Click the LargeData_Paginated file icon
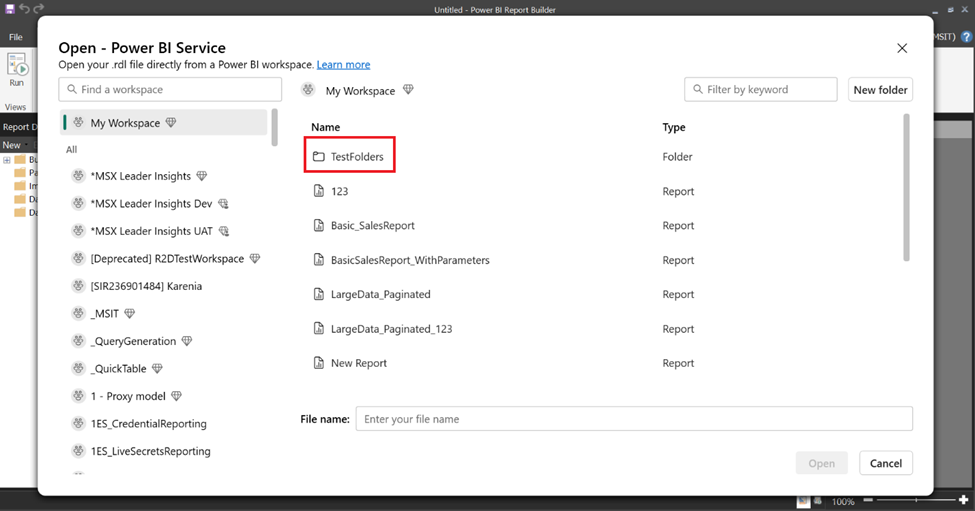The image size is (975, 511). click(318, 294)
